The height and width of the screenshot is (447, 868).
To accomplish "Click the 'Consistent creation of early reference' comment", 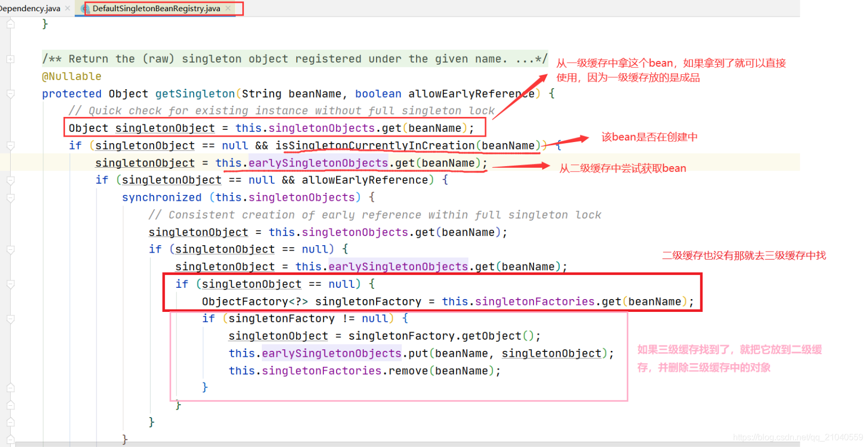I will (x=375, y=215).
